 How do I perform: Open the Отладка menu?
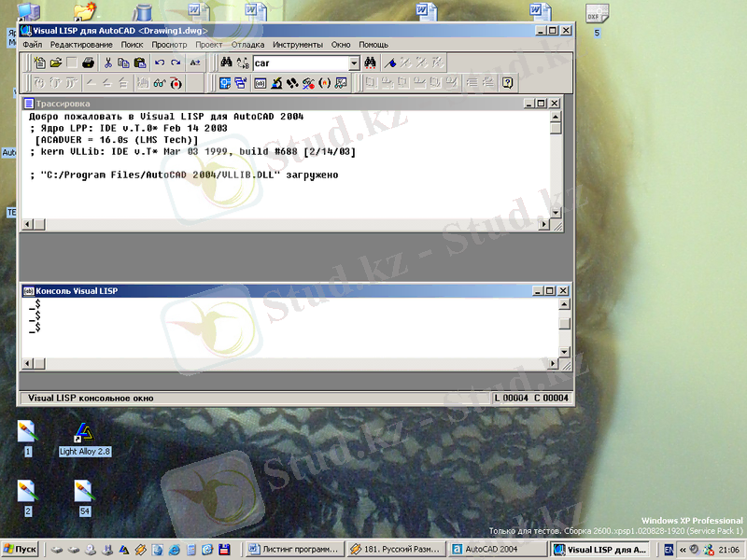click(247, 44)
